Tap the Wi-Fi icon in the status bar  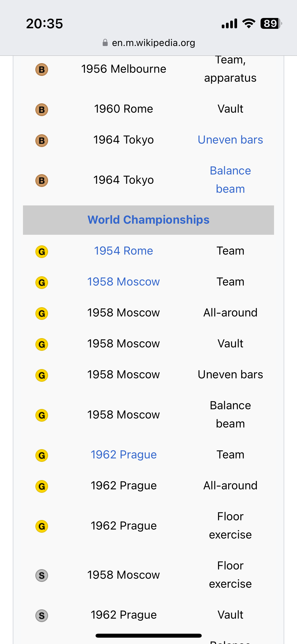click(249, 24)
